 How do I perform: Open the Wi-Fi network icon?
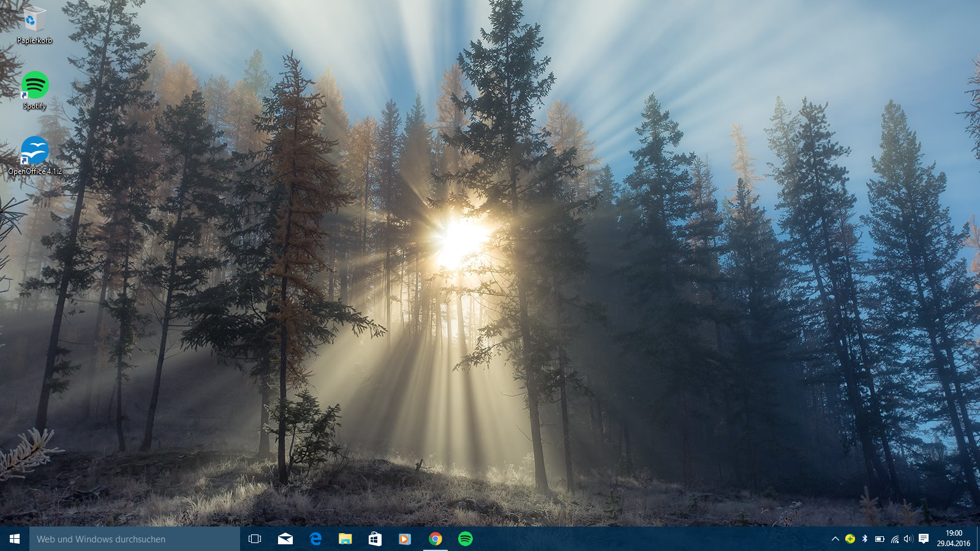894,539
